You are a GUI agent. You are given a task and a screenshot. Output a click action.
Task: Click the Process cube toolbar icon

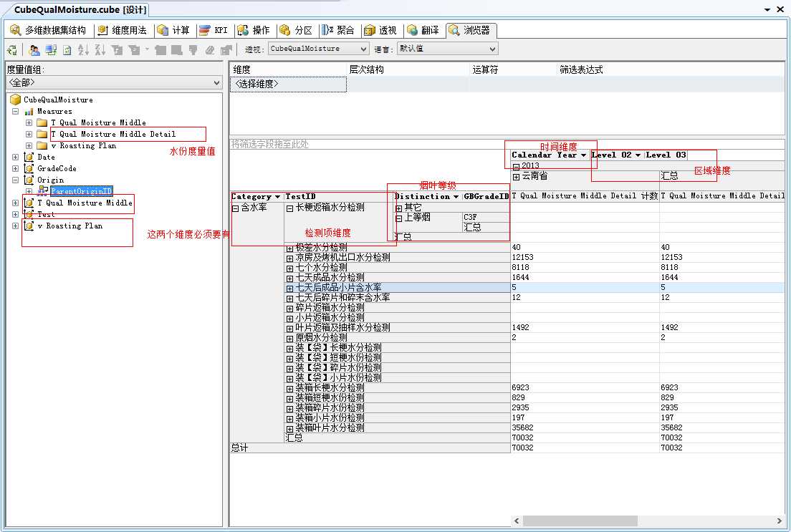(12, 49)
